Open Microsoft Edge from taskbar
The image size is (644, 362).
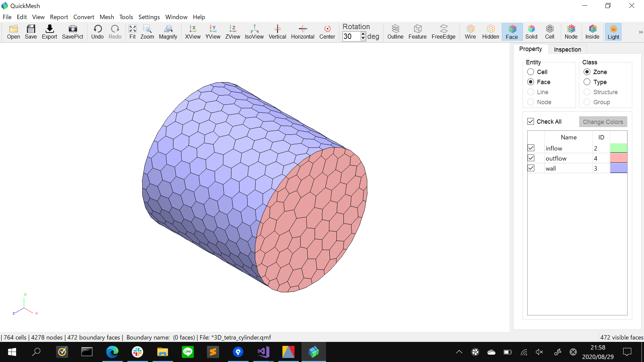(112, 352)
